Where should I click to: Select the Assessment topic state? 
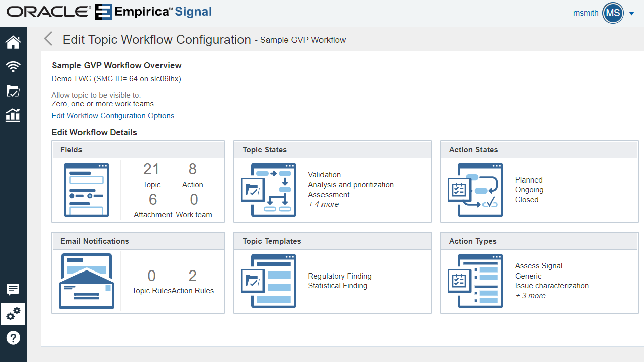[329, 195]
